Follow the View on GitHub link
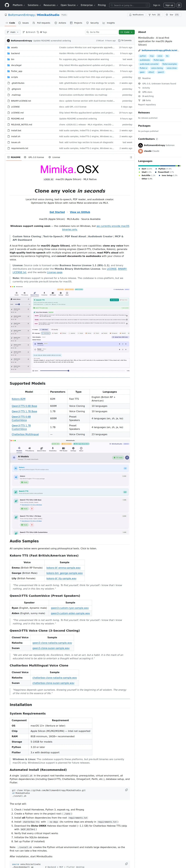Screen dimensions: 186x868 [80, 212]
